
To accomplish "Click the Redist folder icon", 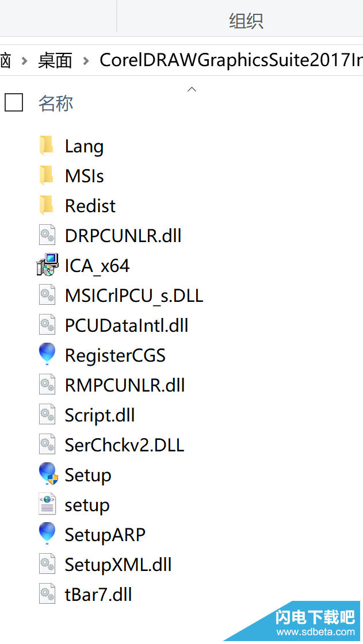I will click(47, 206).
